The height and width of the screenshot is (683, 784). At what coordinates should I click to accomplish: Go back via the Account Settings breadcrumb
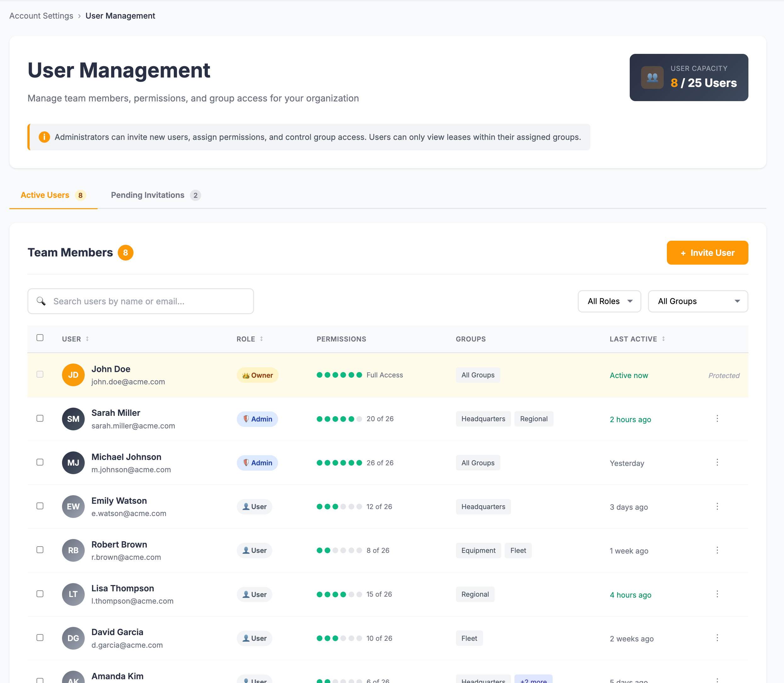point(41,16)
